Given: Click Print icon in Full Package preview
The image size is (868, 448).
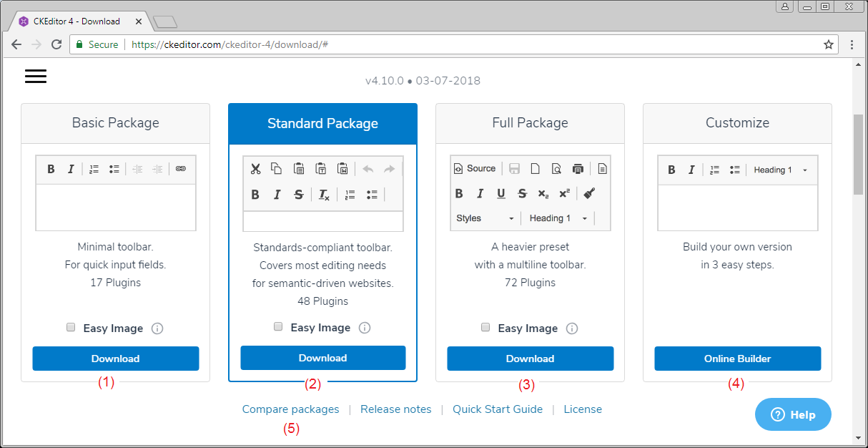Looking at the screenshot, I should coord(578,169).
